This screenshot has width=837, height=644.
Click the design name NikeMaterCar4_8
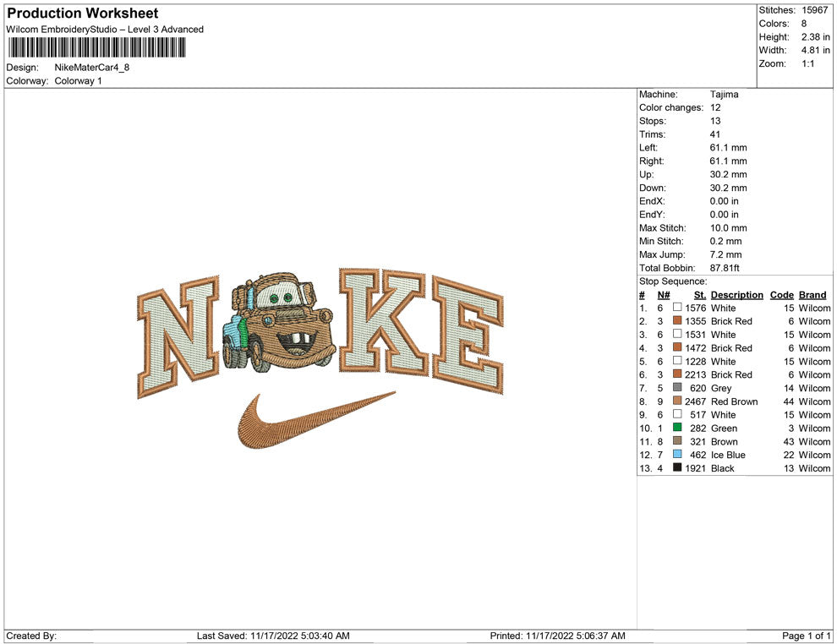(x=92, y=68)
